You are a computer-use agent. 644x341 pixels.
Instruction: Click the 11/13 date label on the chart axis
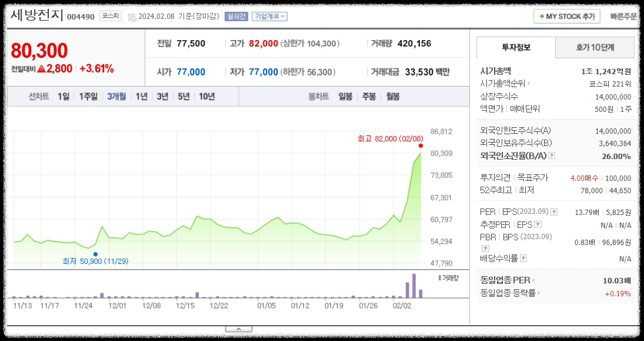tap(22, 306)
